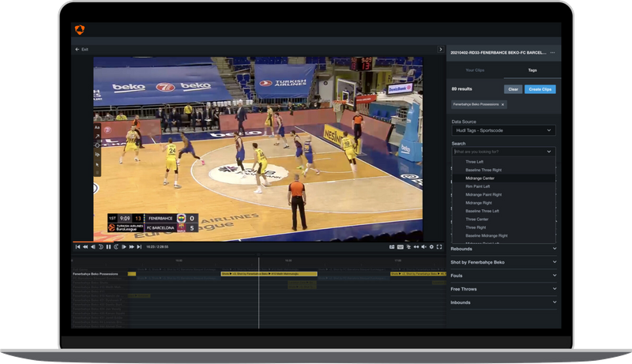Select the cursor pointer tool
The width and height of the screenshot is (632, 364).
[x=97, y=164]
